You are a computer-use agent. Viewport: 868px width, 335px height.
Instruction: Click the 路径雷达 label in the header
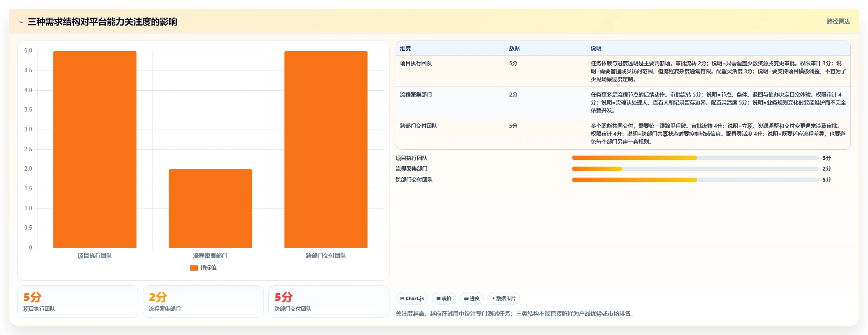pos(838,21)
